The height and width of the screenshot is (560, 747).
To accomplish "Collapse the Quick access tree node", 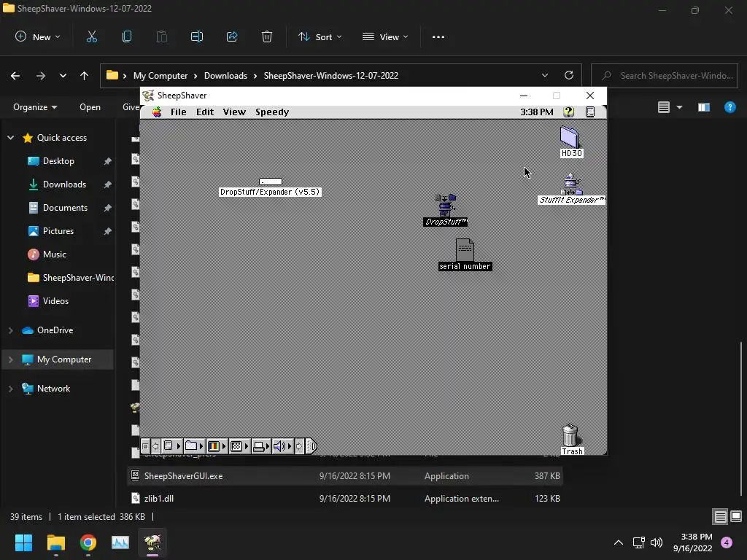I will click(x=10, y=138).
